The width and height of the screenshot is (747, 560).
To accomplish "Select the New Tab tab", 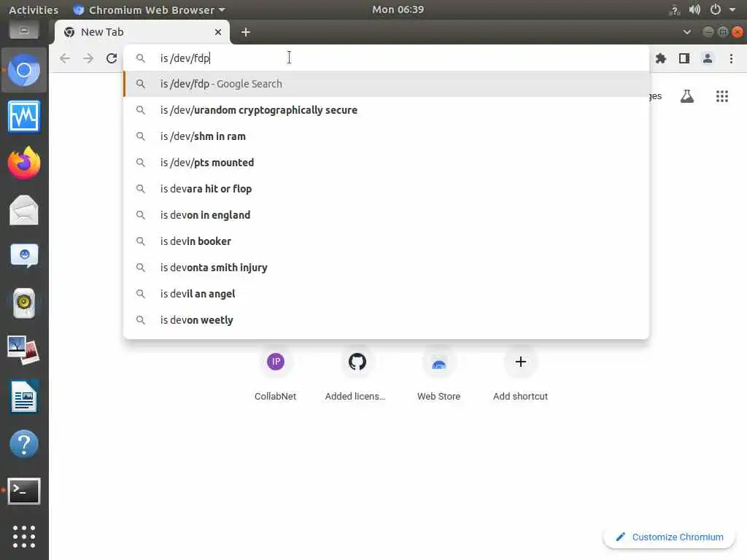I will click(142, 32).
